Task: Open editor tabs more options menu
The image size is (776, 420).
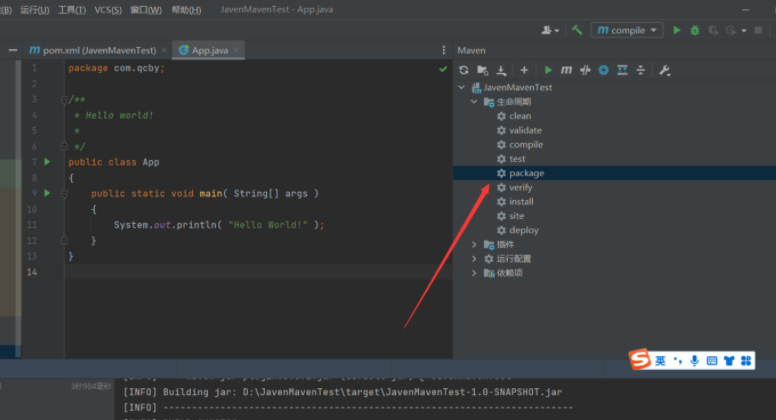Action: coord(443,50)
